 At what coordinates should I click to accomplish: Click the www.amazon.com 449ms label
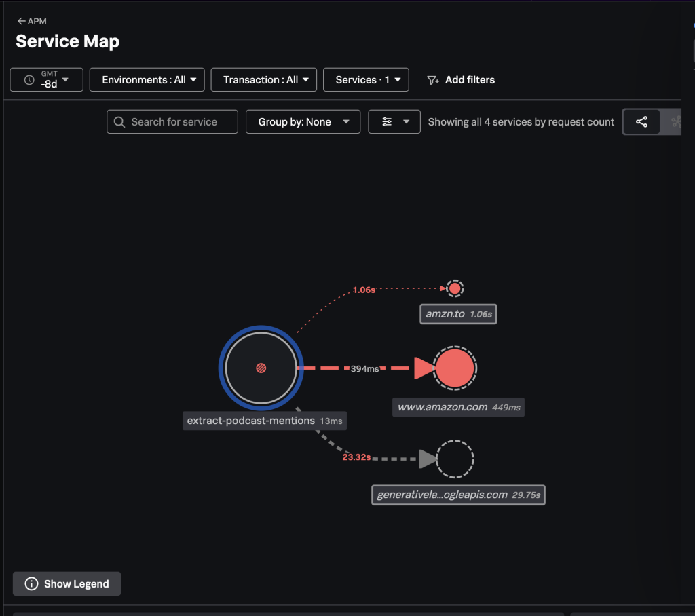(x=458, y=408)
